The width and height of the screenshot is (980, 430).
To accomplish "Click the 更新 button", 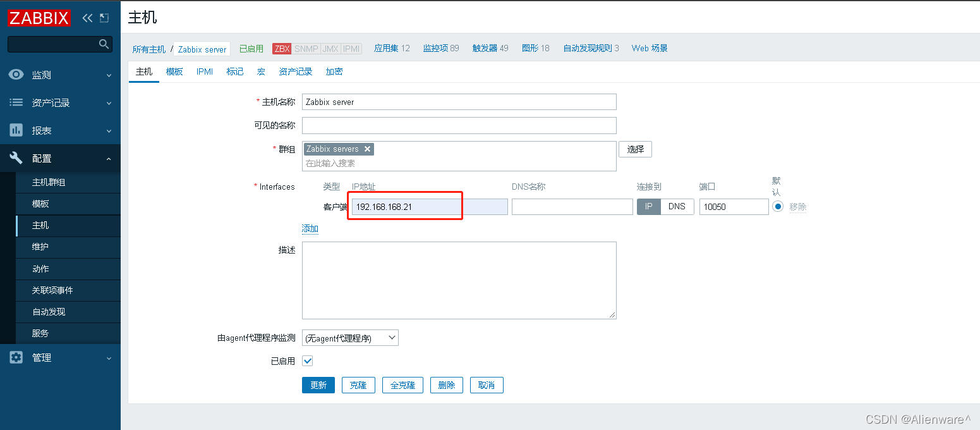I will [318, 385].
